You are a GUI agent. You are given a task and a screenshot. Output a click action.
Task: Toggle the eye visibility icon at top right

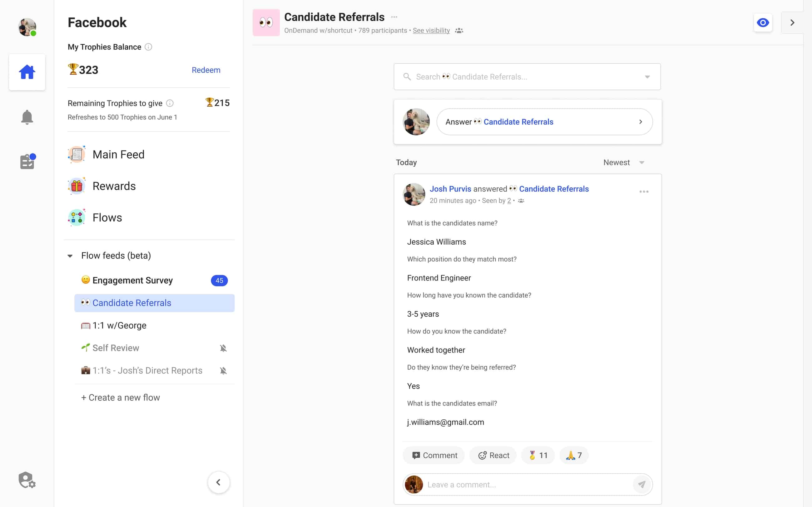point(763,22)
